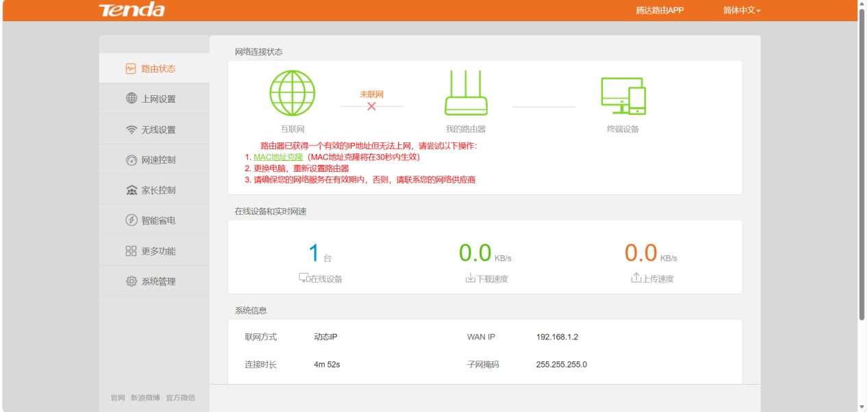Open the 智能省电 menu item
868x412 pixels.
click(154, 220)
